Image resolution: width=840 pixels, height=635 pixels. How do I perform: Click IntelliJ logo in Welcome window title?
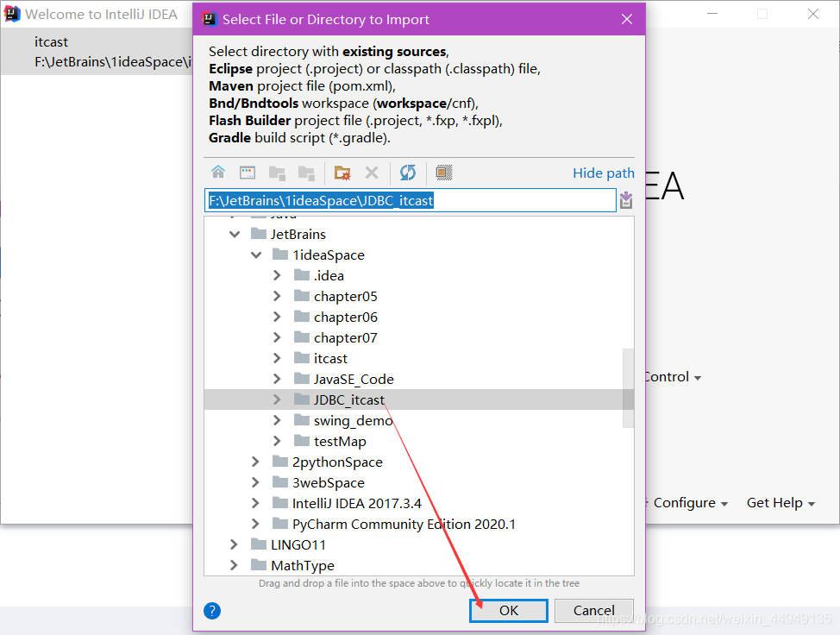(x=12, y=14)
